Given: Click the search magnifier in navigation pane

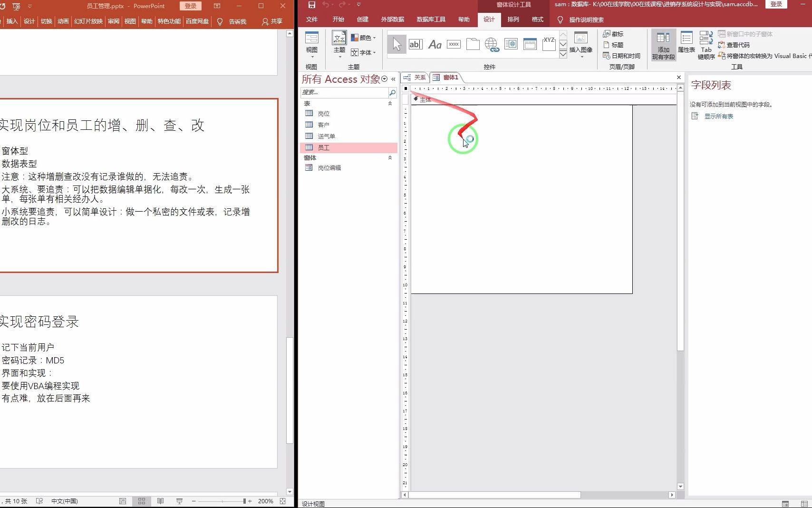Looking at the screenshot, I should (393, 92).
